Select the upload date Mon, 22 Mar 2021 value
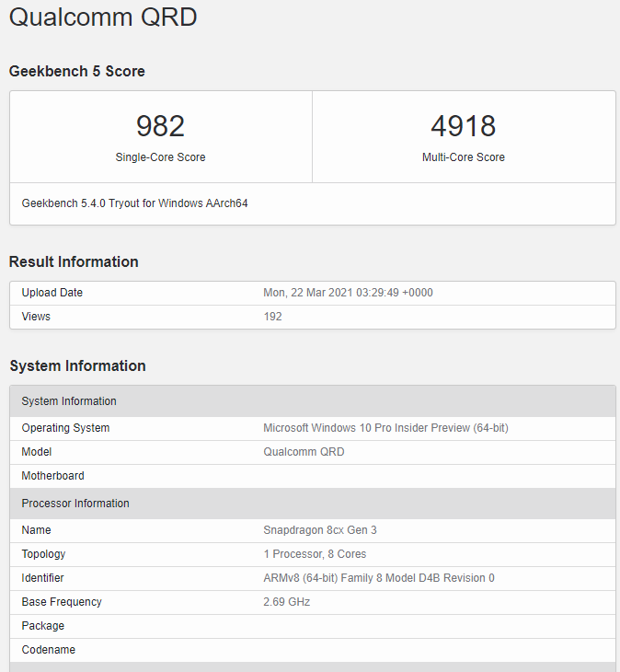 [348, 293]
